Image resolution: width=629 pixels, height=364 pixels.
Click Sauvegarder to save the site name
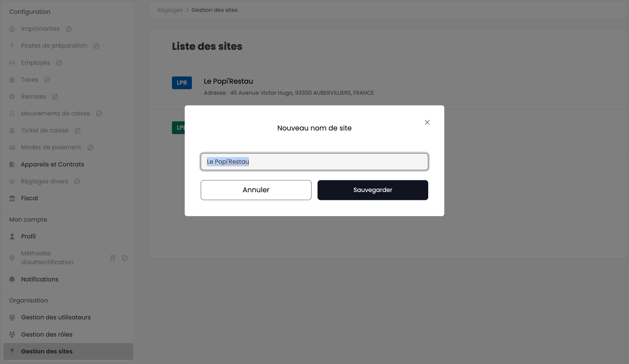373,190
